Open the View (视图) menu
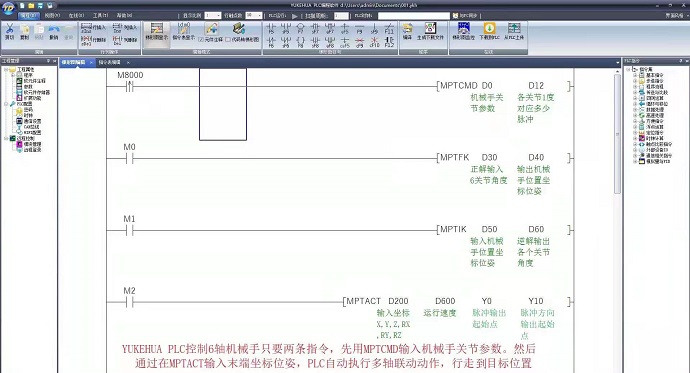Screen dimensions: 690x373 tap(51, 15)
